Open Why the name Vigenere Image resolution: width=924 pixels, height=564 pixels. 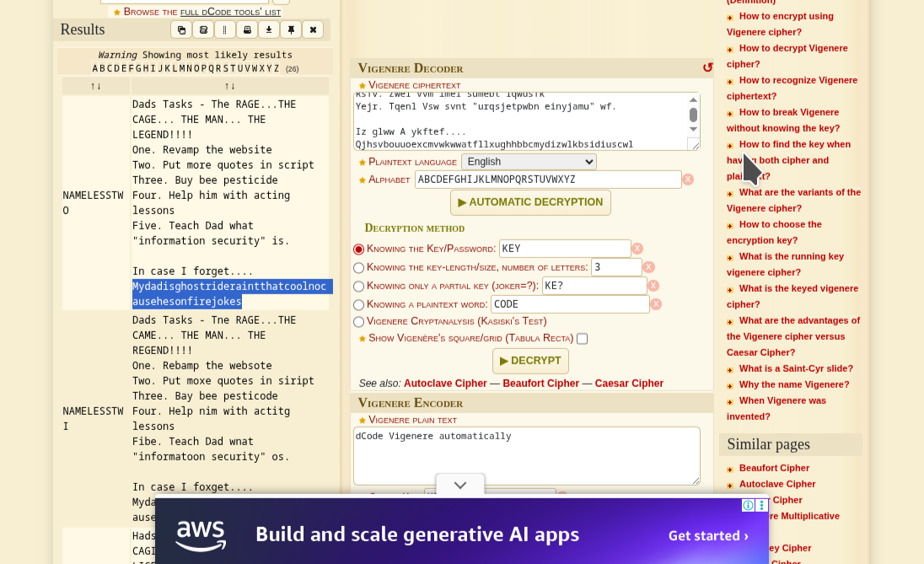coord(794,384)
